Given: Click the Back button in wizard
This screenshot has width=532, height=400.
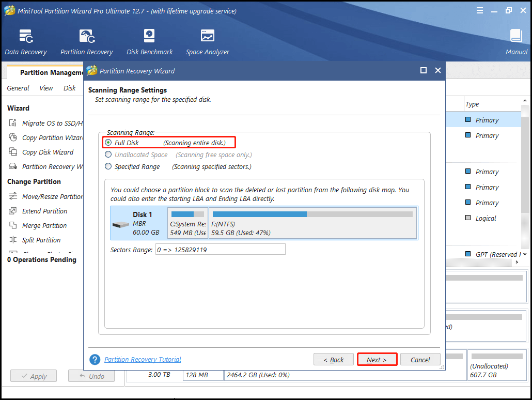Looking at the screenshot, I should (334, 360).
